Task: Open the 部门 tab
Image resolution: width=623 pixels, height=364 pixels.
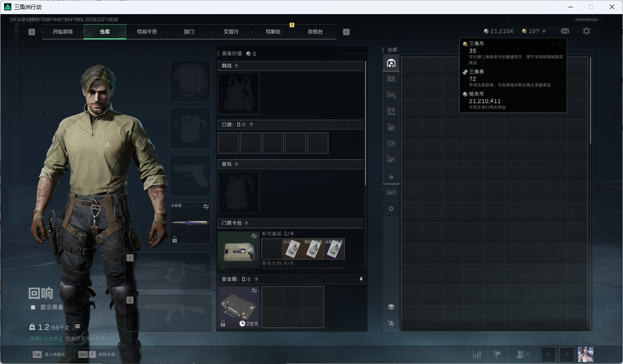Action: click(x=189, y=32)
